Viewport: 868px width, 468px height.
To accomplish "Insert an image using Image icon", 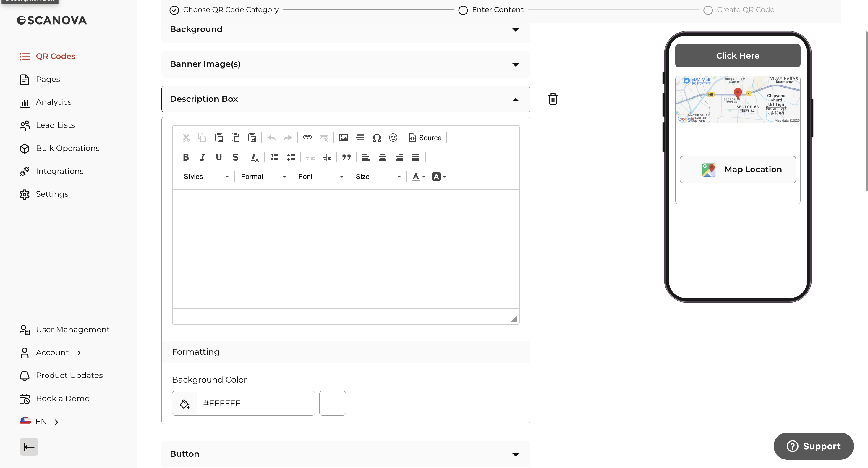I will pyautogui.click(x=343, y=138).
